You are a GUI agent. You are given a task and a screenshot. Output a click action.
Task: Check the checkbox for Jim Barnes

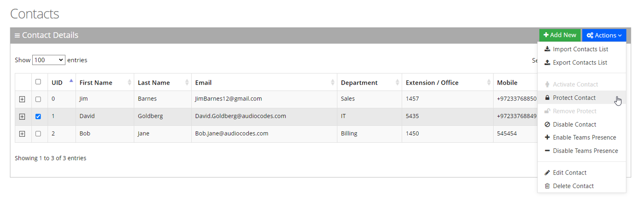point(38,99)
